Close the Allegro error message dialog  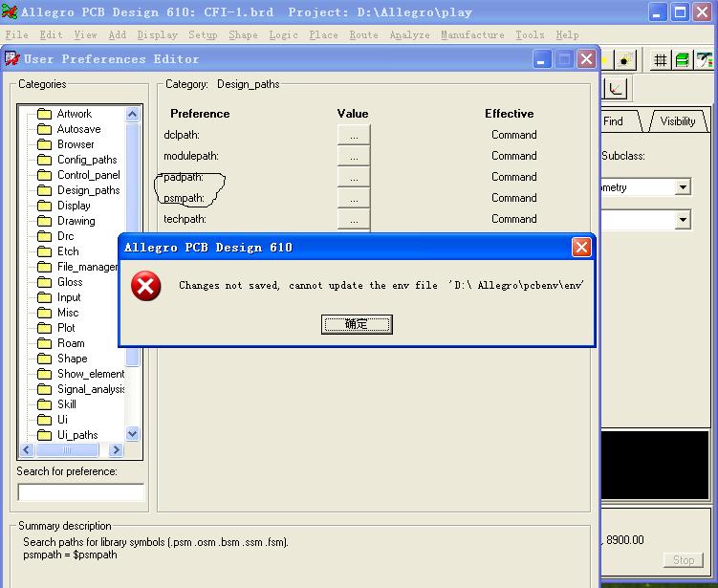click(581, 248)
